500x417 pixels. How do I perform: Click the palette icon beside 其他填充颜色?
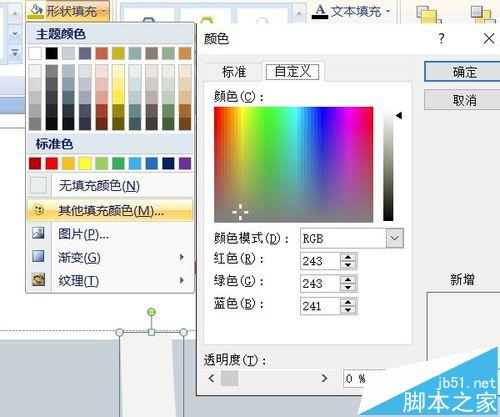click(39, 210)
